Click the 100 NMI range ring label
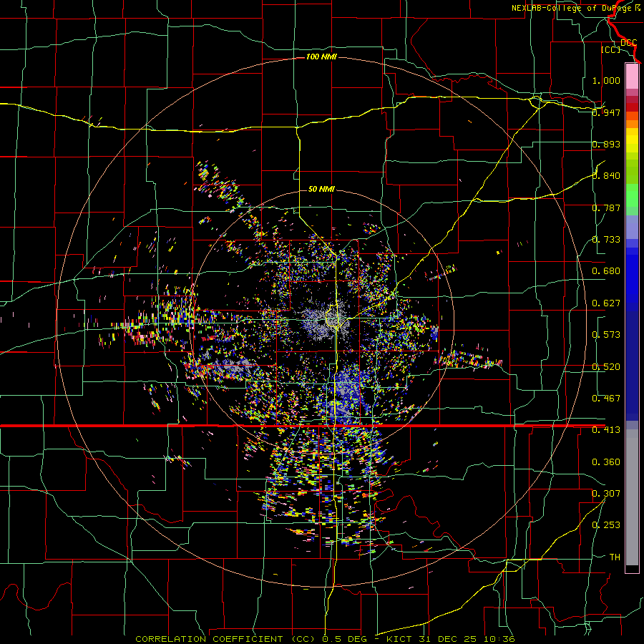Image resolution: width=644 pixels, height=644 pixels. pos(321,57)
